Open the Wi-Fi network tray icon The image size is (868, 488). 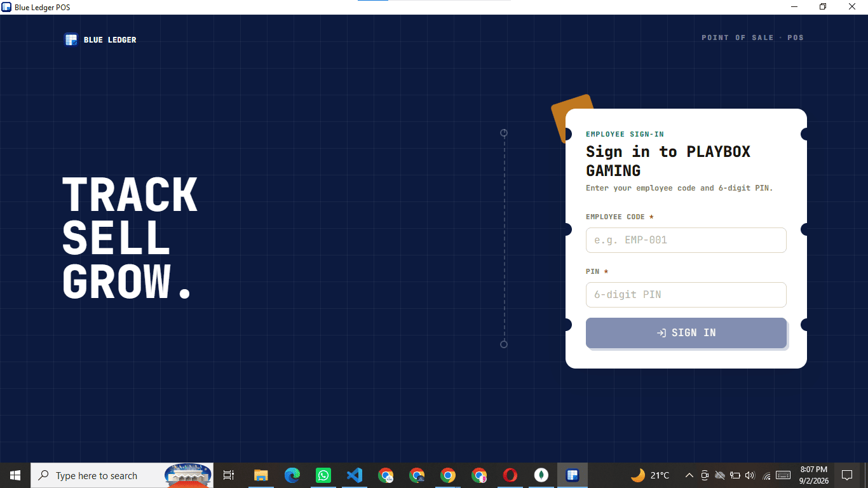point(766,475)
